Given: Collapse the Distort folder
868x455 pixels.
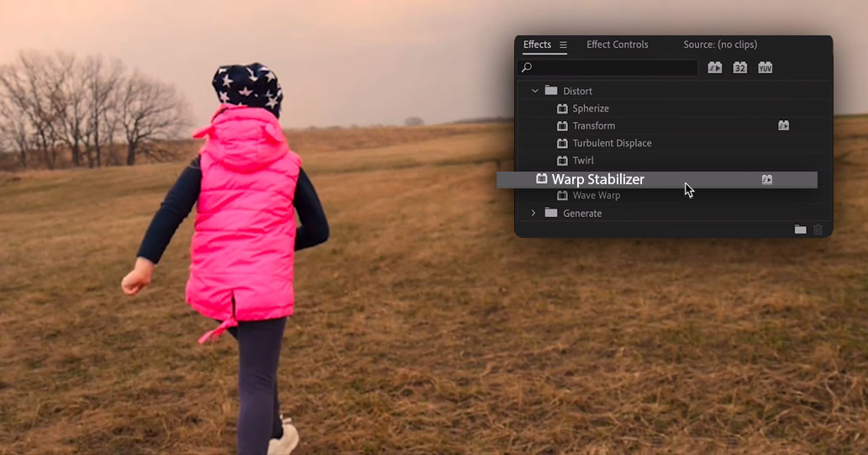Looking at the screenshot, I should pos(534,91).
